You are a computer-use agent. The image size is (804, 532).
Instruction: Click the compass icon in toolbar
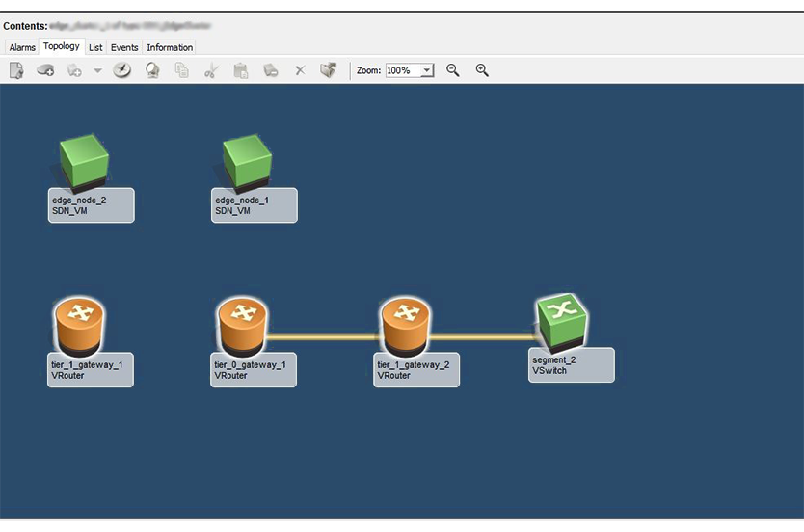point(122,70)
